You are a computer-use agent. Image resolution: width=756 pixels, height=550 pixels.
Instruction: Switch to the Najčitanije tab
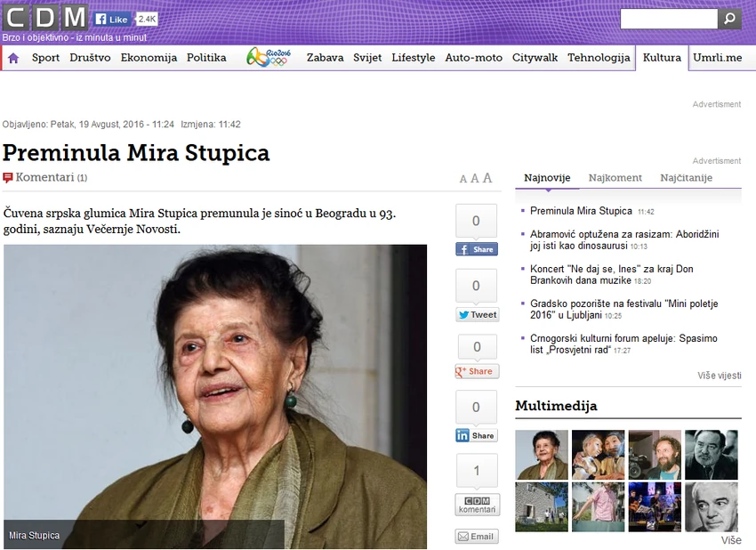coord(686,178)
